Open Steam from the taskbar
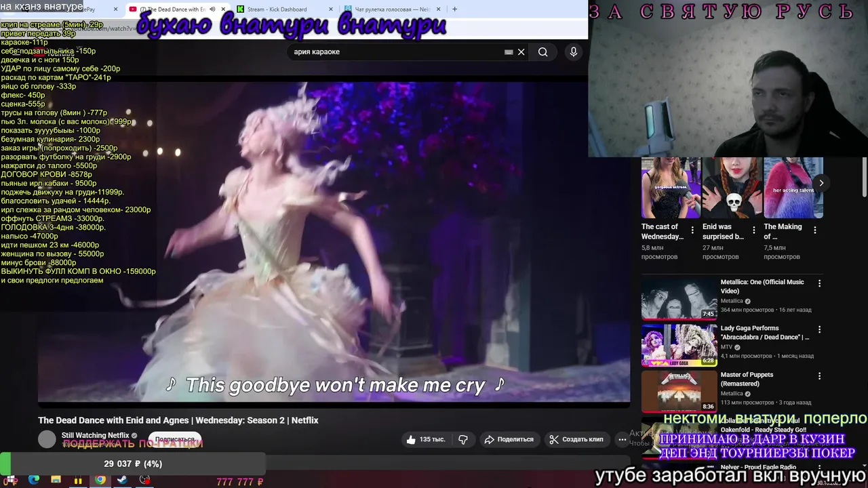This screenshot has height=488, width=868. click(x=122, y=481)
